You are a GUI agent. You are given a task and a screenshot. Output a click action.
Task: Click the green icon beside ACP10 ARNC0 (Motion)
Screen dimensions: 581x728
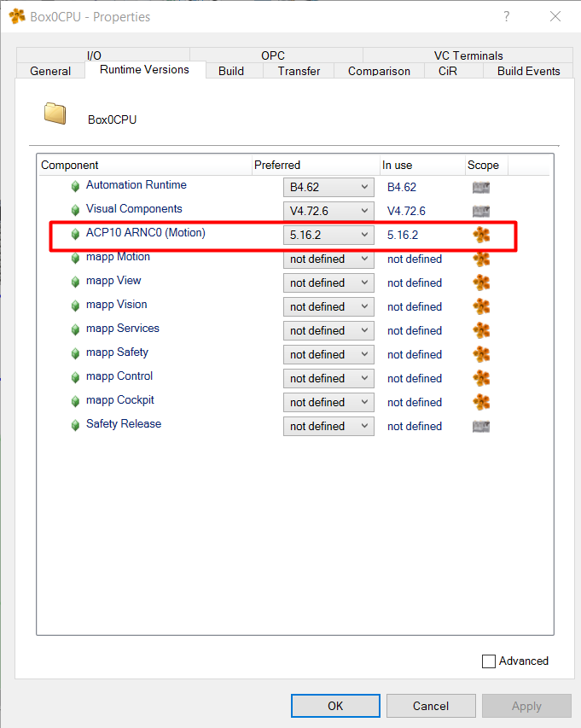[75, 234]
